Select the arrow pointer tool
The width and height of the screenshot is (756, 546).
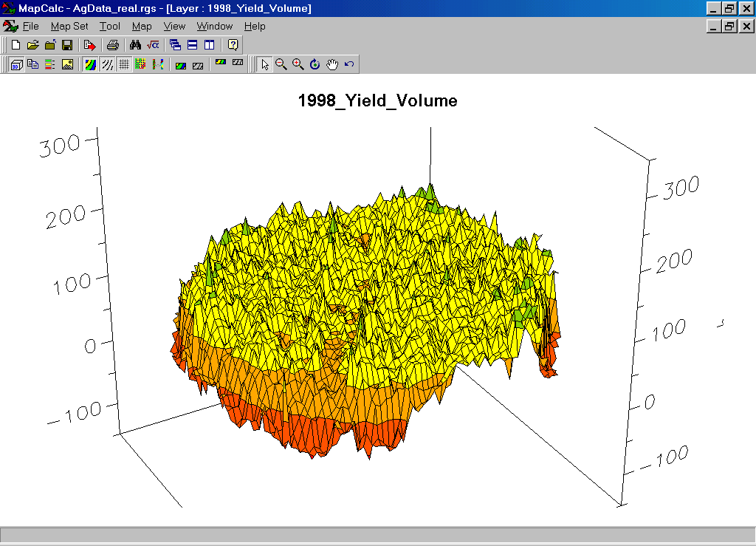pyautogui.click(x=265, y=64)
